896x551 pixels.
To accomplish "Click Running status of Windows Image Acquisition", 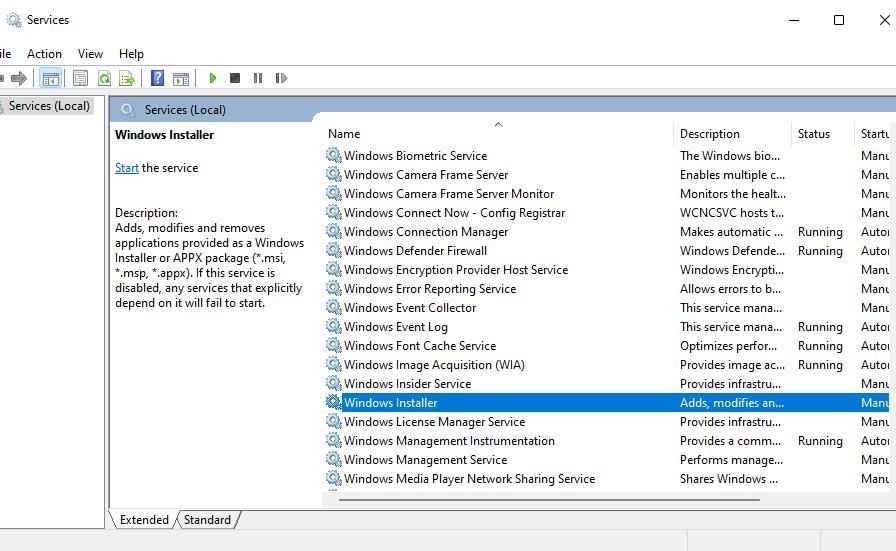I will (820, 365).
